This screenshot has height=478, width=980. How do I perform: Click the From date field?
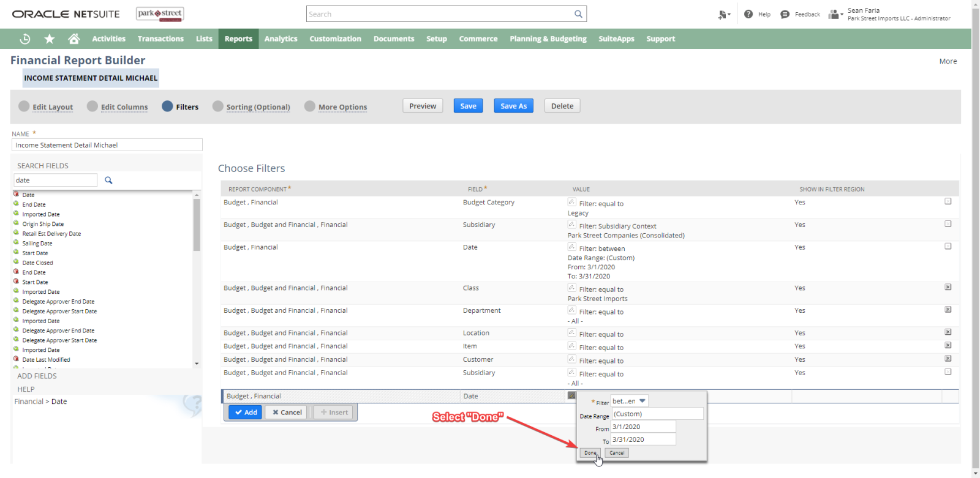[x=643, y=427]
